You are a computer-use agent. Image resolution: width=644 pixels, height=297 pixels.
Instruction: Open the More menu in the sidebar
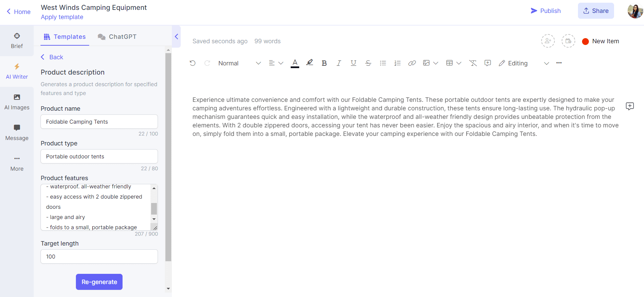(x=17, y=163)
